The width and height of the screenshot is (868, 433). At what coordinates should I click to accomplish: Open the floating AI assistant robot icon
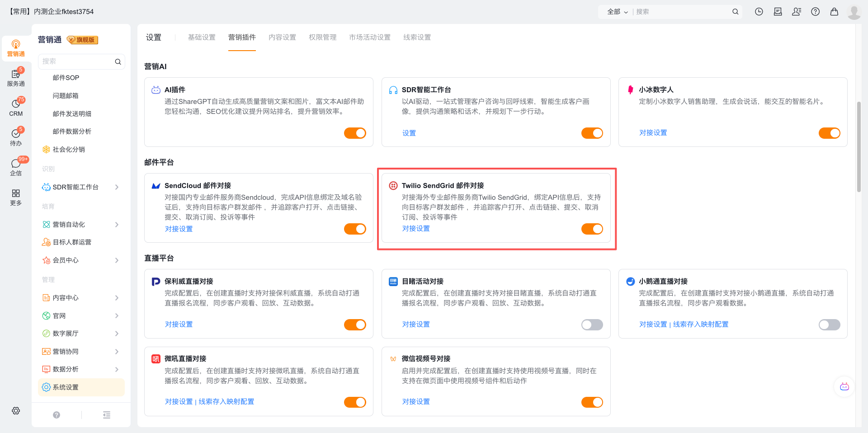(x=844, y=387)
